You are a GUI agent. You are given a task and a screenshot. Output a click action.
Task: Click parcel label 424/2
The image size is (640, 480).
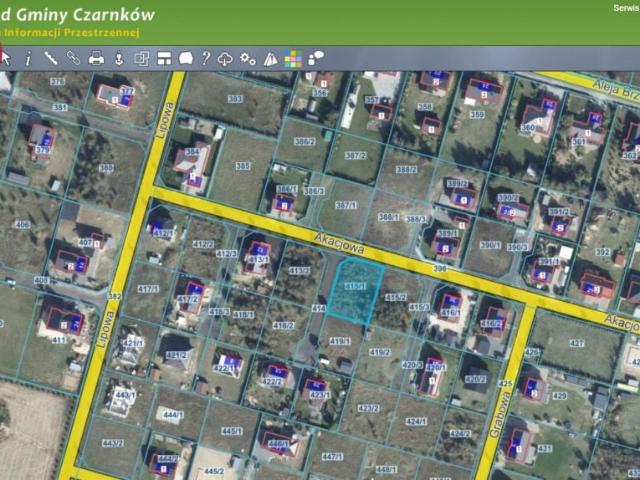pos(460,433)
